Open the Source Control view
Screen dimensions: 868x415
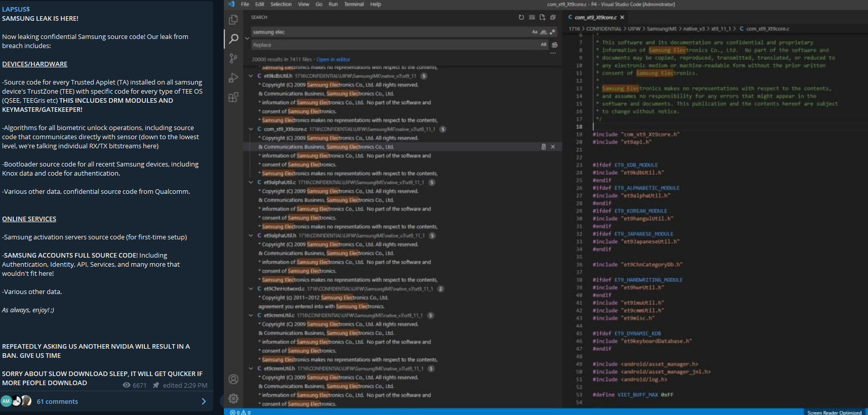tap(233, 58)
